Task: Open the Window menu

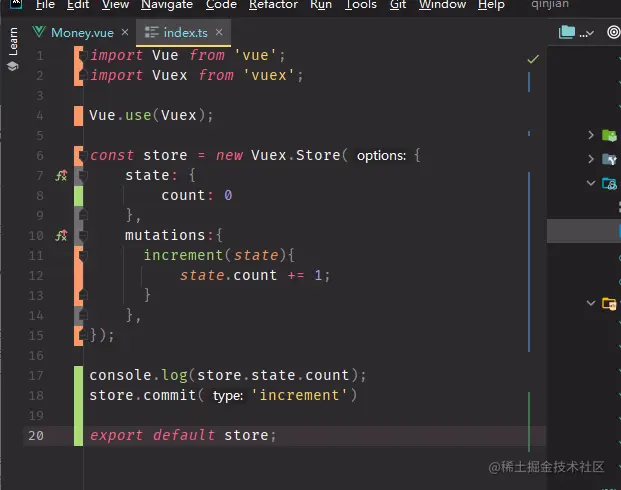Action: pos(442,5)
